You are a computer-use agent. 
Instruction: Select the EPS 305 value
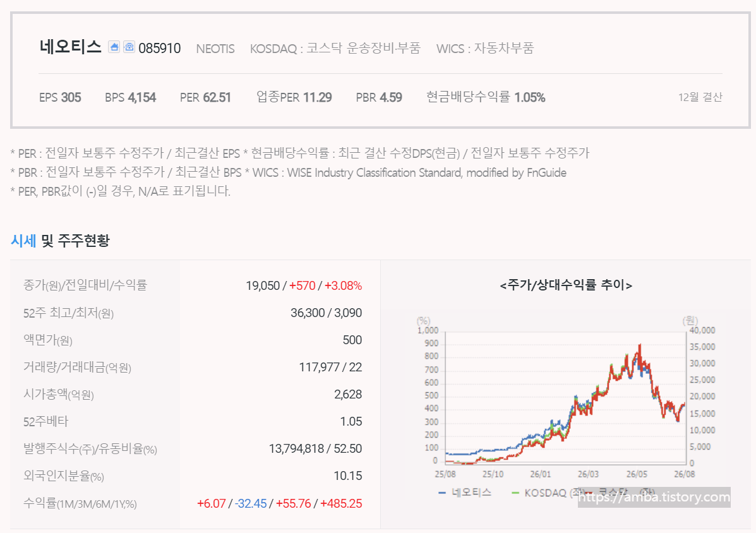(x=60, y=97)
